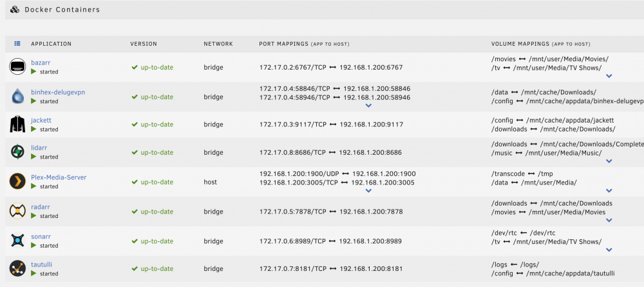644x287 pixels.
Task: Expand bazarr volume mappings chevron
Action: coord(609,76)
